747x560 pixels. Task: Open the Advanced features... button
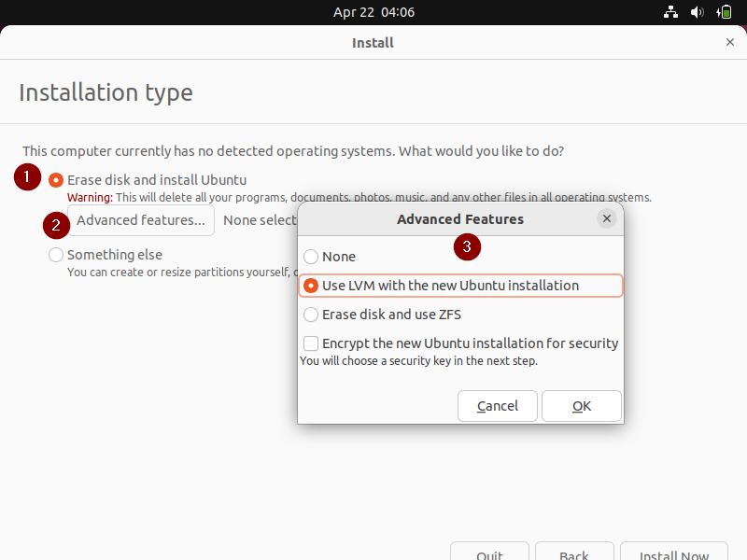tap(141, 220)
